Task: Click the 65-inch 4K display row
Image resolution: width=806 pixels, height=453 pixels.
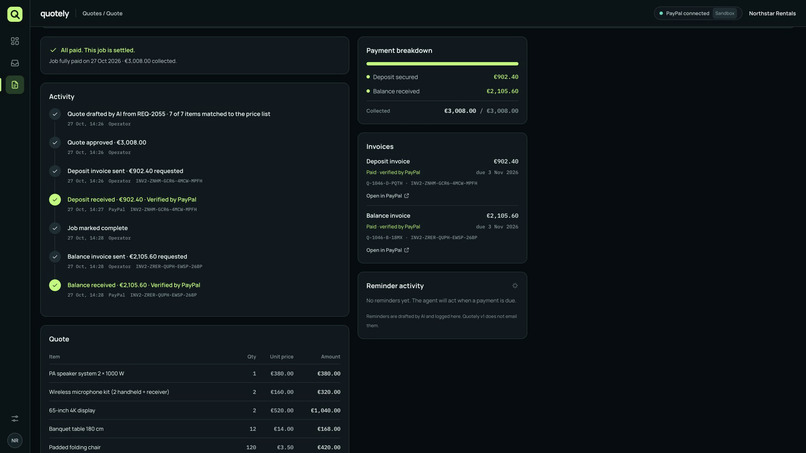Action: (x=194, y=411)
